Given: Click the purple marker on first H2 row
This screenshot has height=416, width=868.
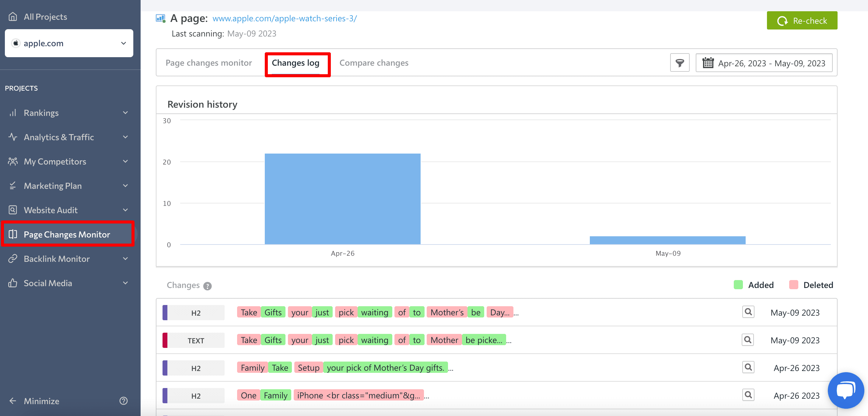Looking at the screenshot, I should 165,312.
